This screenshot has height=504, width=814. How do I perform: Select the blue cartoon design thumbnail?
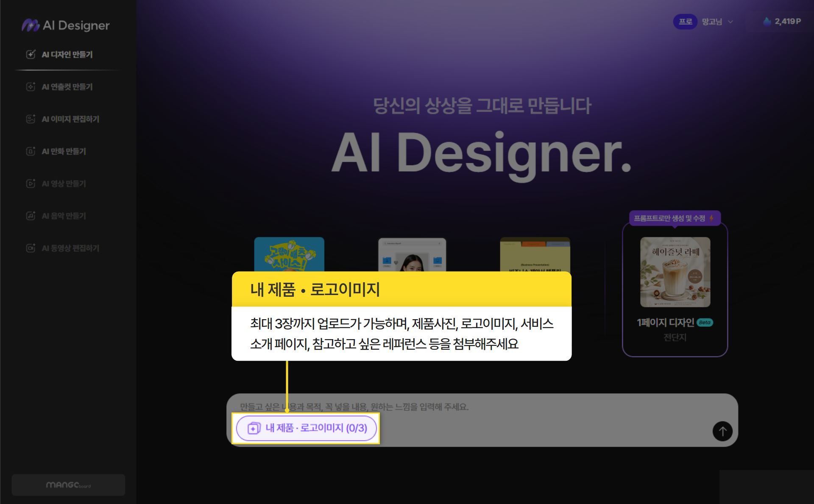coord(289,254)
